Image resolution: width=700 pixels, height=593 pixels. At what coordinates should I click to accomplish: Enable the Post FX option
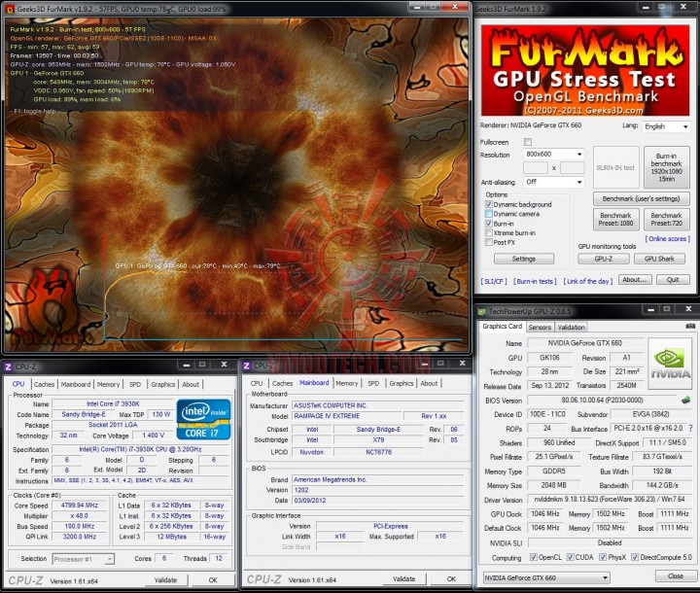[x=489, y=242]
